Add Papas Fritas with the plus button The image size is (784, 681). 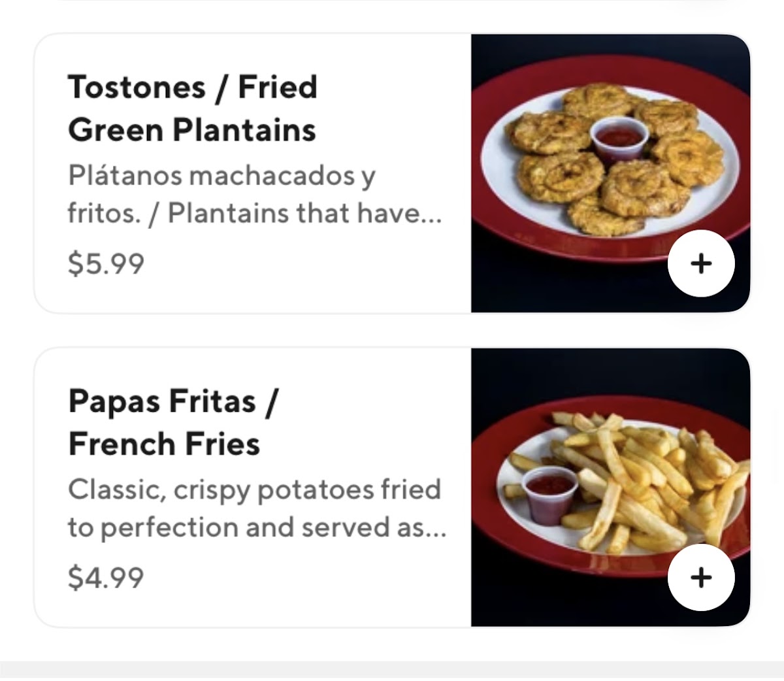tap(701, 577)
